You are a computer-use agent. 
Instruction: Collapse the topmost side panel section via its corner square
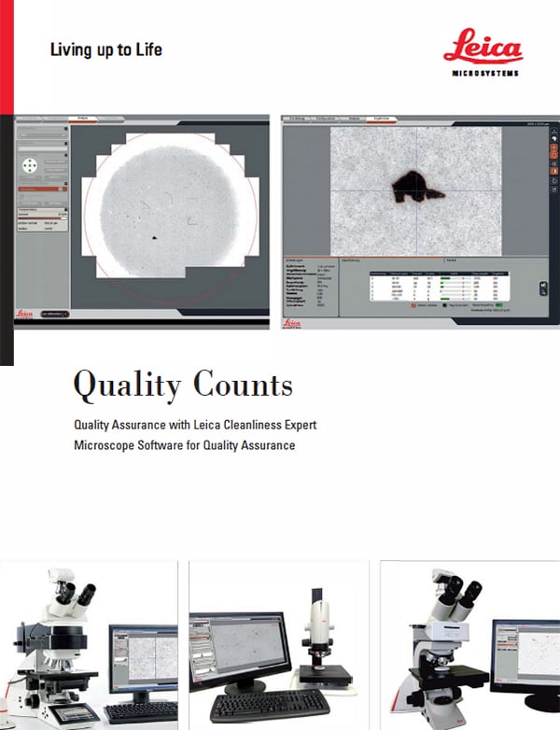click(65, 129)
